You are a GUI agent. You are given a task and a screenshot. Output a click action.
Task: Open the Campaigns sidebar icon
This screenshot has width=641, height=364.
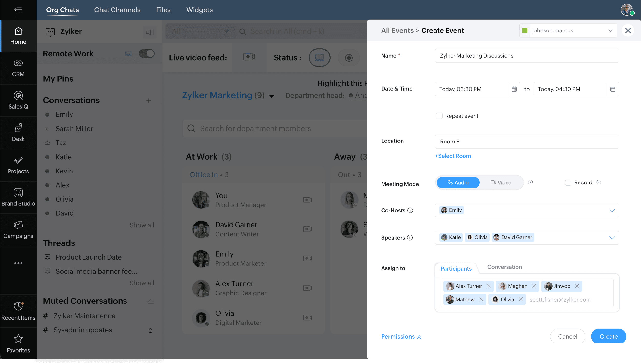click(x=18, y=230)
